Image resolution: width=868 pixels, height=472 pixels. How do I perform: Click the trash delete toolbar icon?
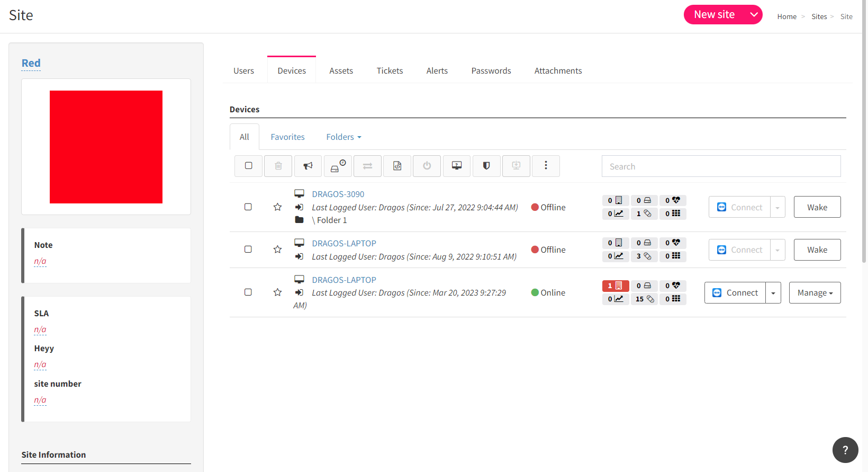click(x=278, y=166)
